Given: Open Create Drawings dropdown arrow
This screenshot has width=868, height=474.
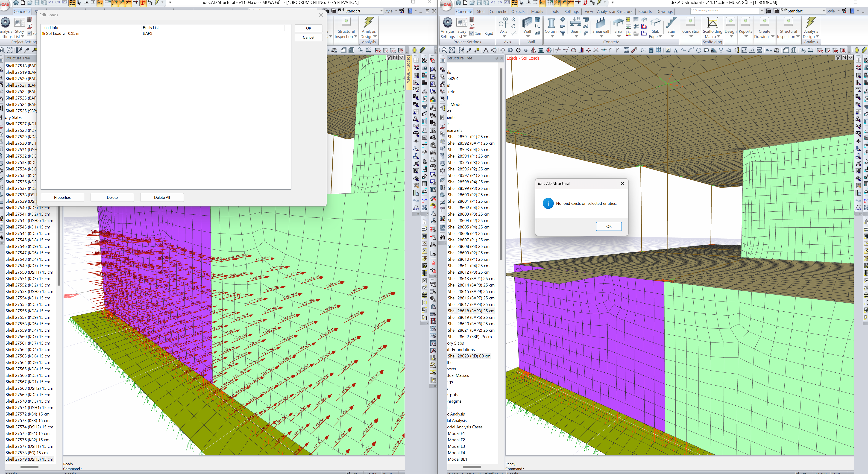Looking at the screenshot, I should (x=773, y=37).
